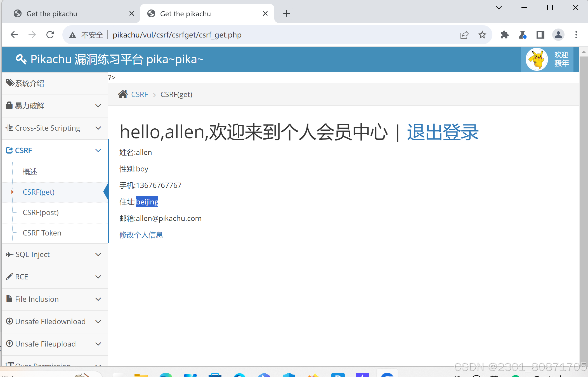Viewport: 588px width, 377px height.
Task: Click the share page icon
Action: [464, 35]
